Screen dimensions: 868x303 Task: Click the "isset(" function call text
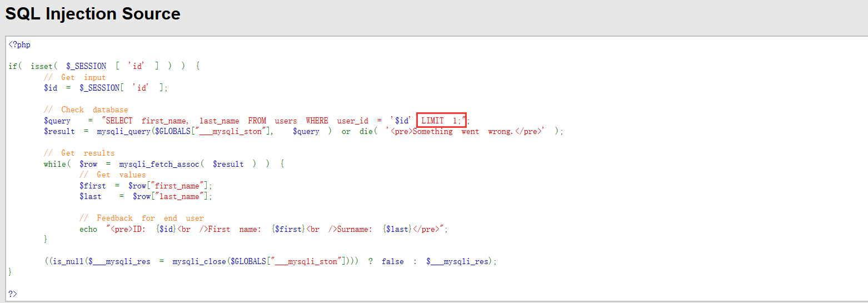pyautogui.click(x=44, y=66)
